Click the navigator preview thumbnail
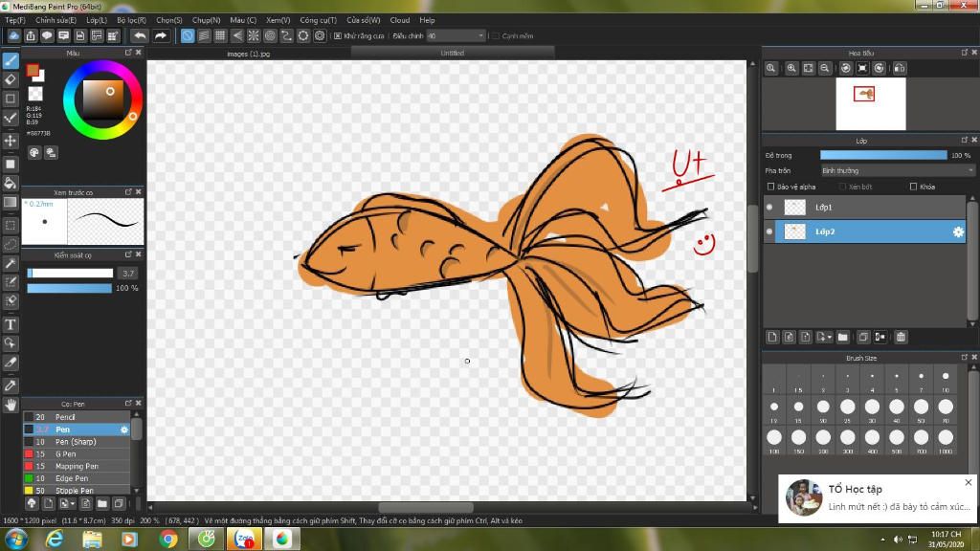 coord(871,103)
